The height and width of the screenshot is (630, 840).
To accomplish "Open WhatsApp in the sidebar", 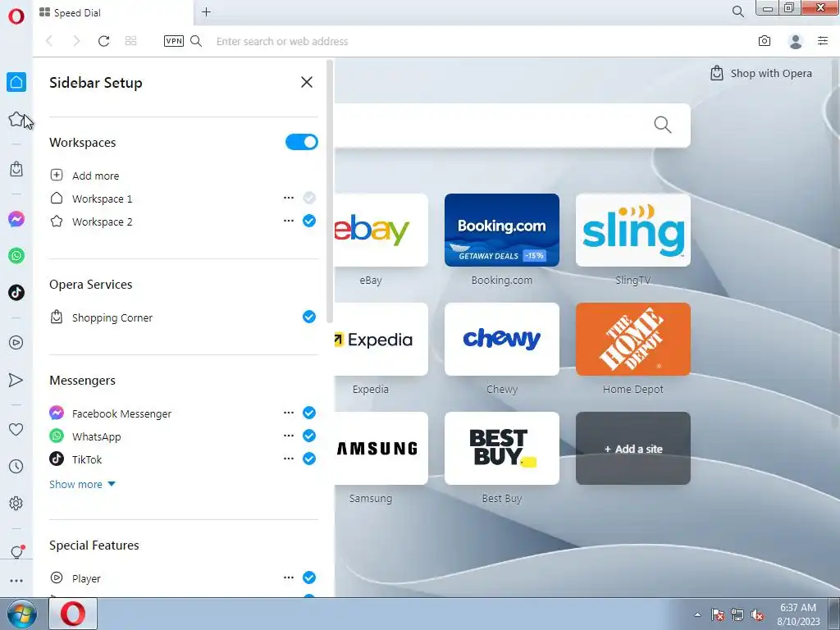I will (16, 256).
